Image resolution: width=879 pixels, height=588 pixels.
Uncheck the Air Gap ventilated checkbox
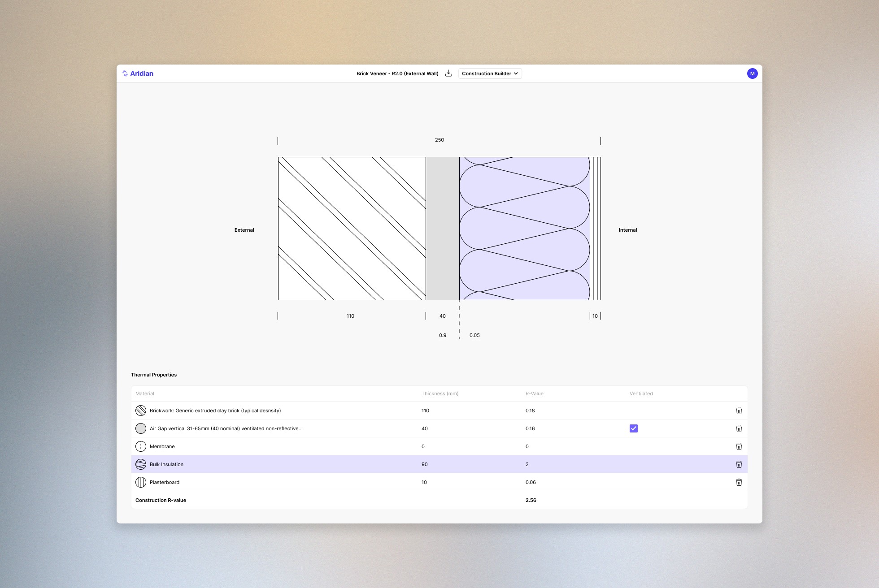click(x=633, y=428)
